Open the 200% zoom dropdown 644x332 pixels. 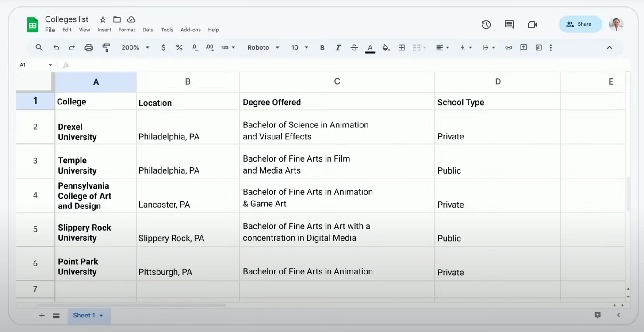click(135, 47)
